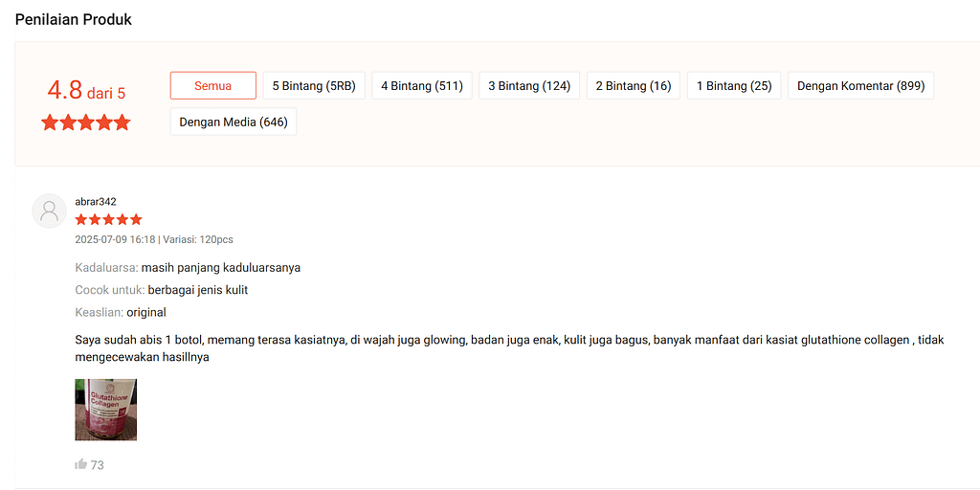Click the overall rating stars under 4.8

(x=86, y=122)
